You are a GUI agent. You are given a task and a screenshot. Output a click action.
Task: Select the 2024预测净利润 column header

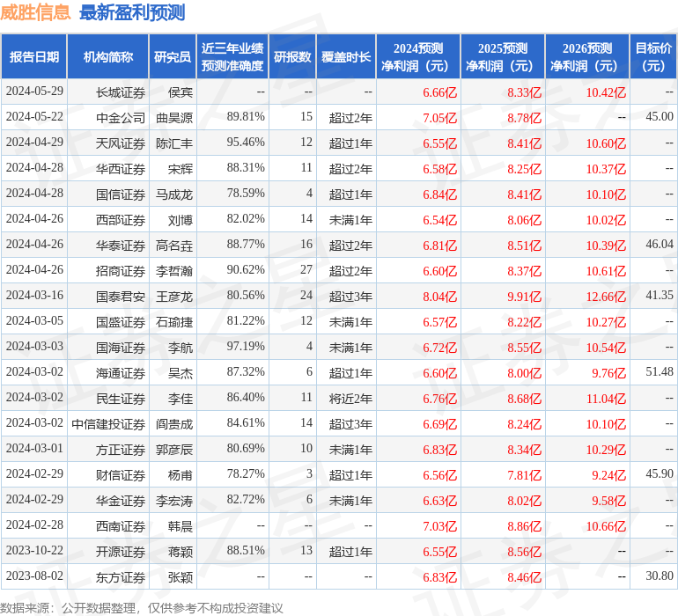(418, 56)
